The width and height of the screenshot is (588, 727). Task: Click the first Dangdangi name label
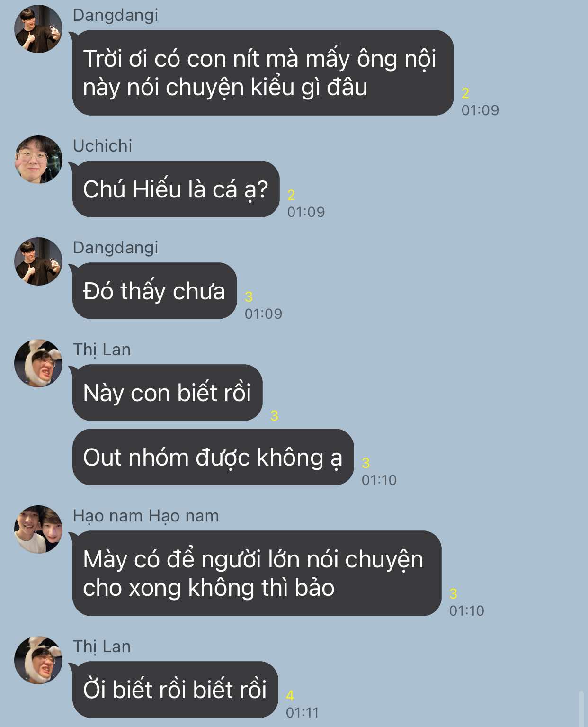[116, 15]
